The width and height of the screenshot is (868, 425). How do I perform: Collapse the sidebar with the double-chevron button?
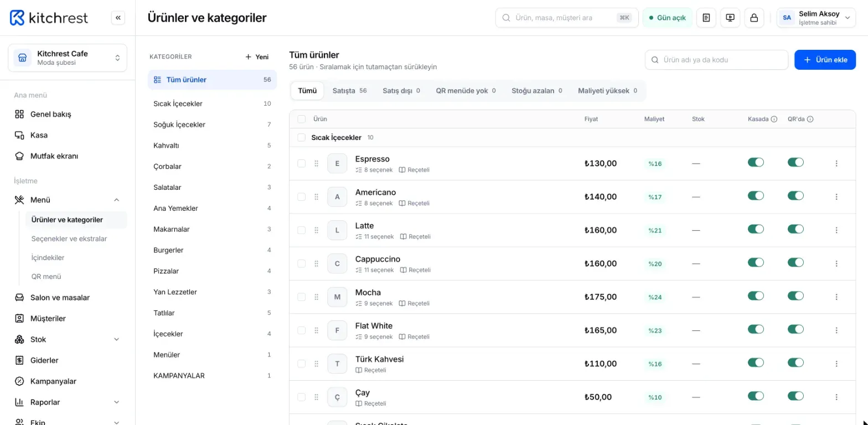coord(118,18)
